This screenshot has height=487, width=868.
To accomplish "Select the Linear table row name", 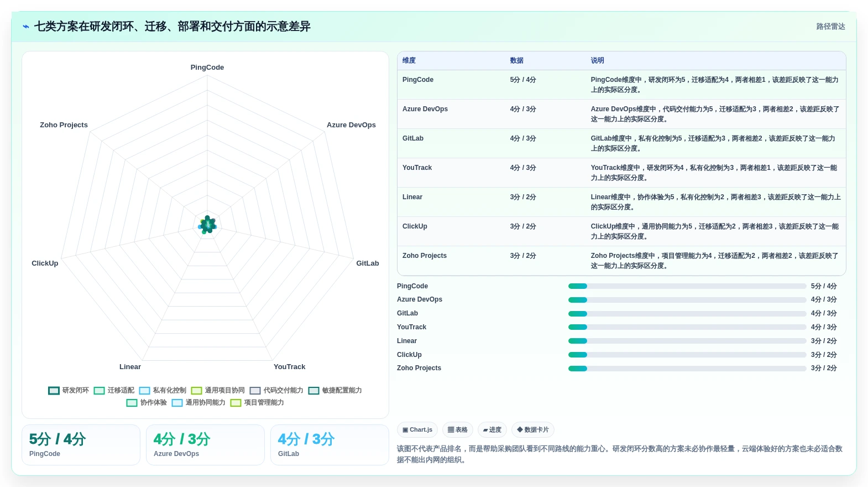I will pyautogui.click(x=412, y=197).
